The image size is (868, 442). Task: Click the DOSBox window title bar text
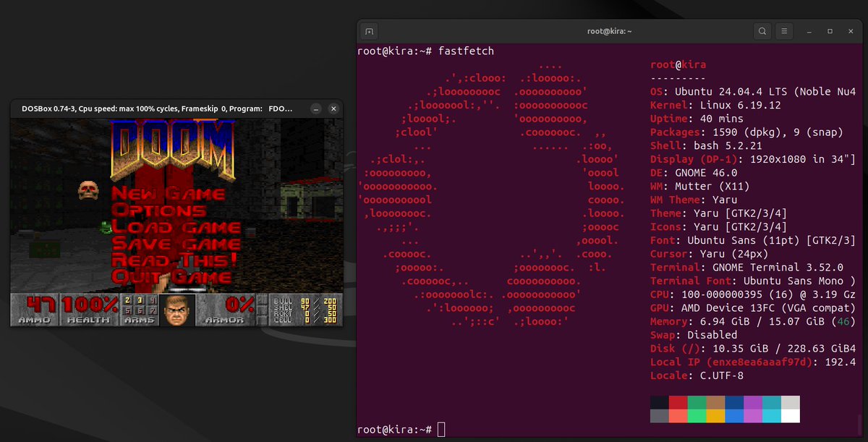click(x=157, y=109)
